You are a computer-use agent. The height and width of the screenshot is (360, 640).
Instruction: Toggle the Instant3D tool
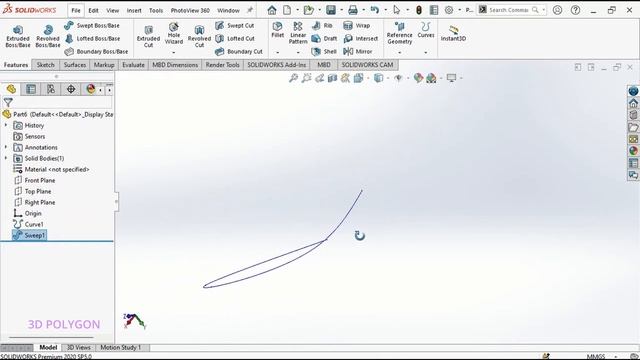(453, 33)
